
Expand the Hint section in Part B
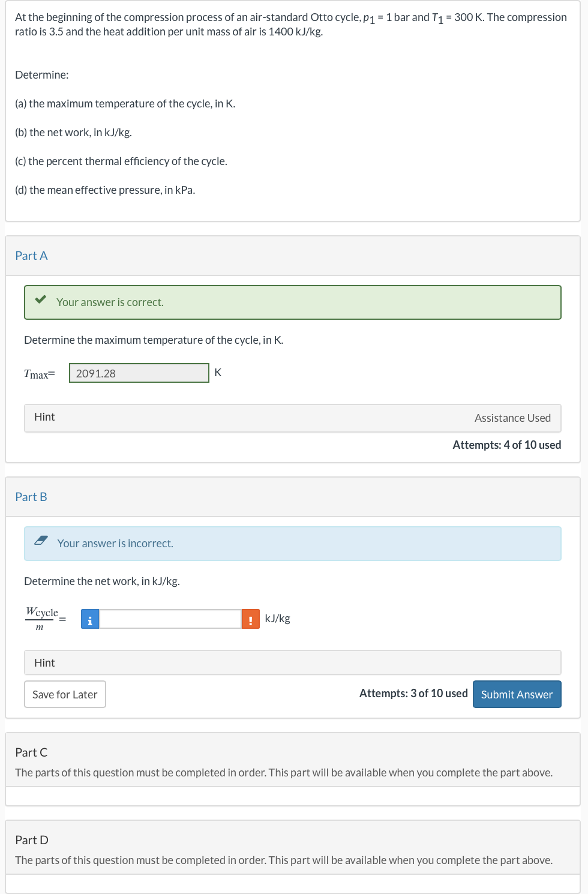[45, 662]
